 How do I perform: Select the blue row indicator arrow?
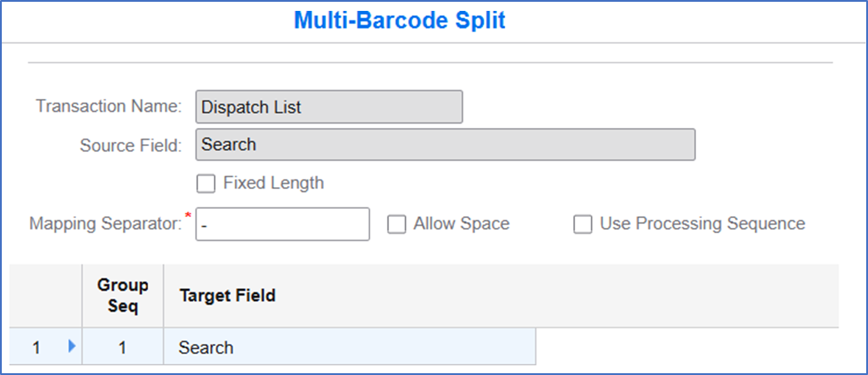tap(71, 347)
